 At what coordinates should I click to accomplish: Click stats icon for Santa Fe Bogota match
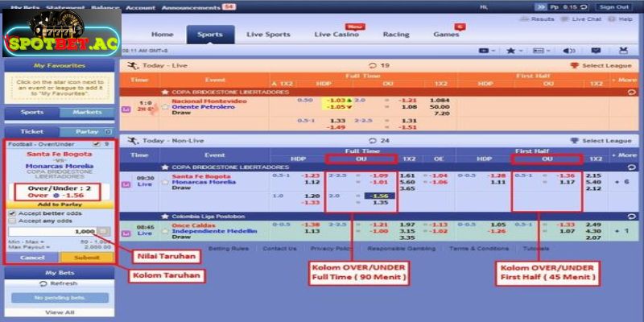coord(126,184)
